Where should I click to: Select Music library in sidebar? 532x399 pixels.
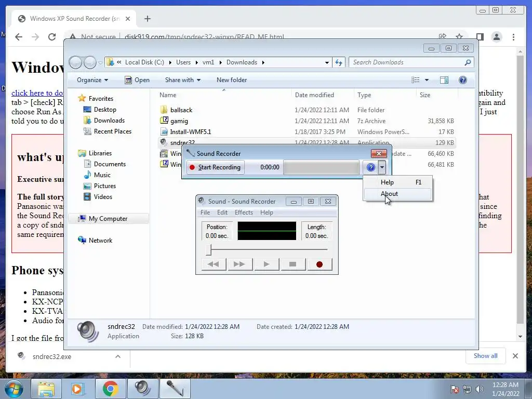102,175
